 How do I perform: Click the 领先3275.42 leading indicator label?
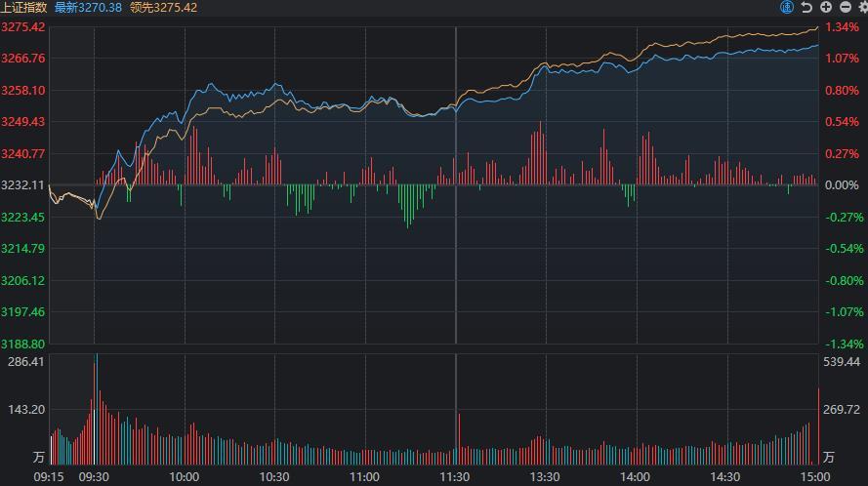coord(163,7)
